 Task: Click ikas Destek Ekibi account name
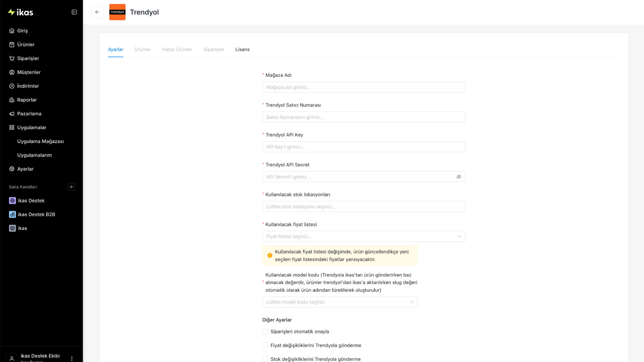tap(40, 356)
